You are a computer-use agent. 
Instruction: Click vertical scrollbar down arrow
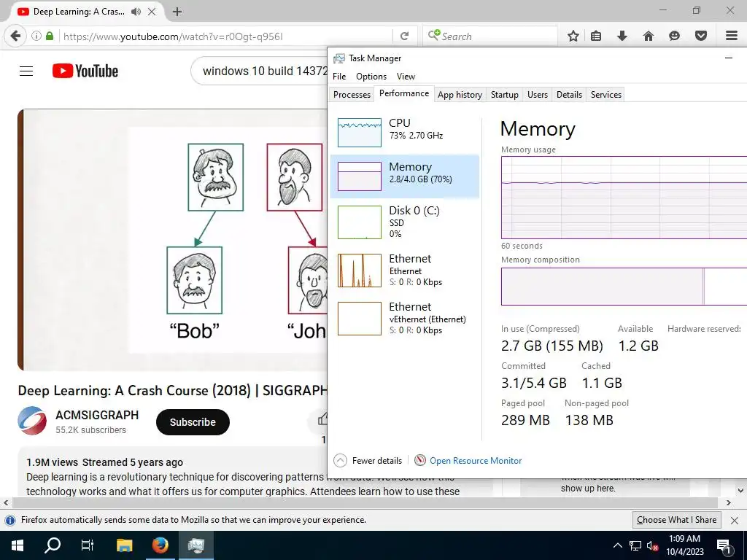pyautogui.click(x=741, y=491)
